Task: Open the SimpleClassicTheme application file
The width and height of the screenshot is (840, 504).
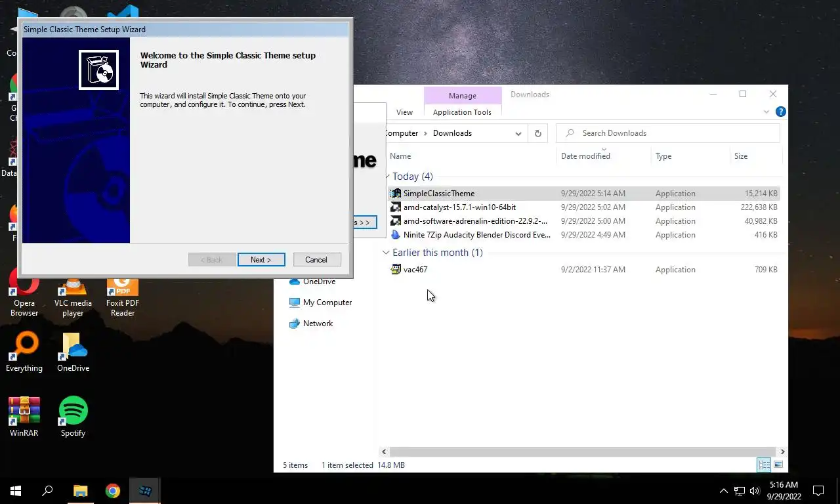Action: point(438,194)
